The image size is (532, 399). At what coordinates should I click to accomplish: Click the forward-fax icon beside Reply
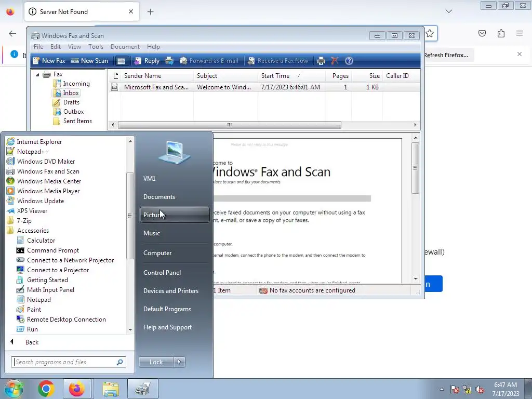point(169,61)
